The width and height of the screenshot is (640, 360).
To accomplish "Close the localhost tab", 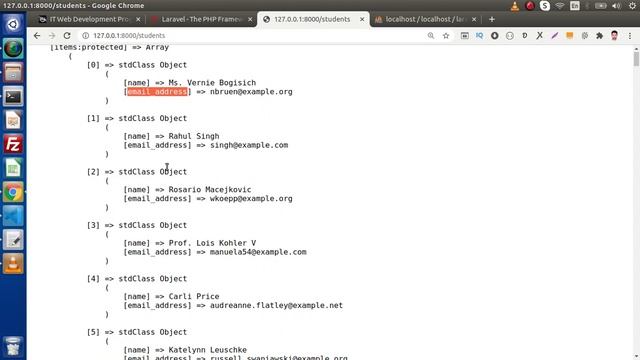I will [474, 19].
